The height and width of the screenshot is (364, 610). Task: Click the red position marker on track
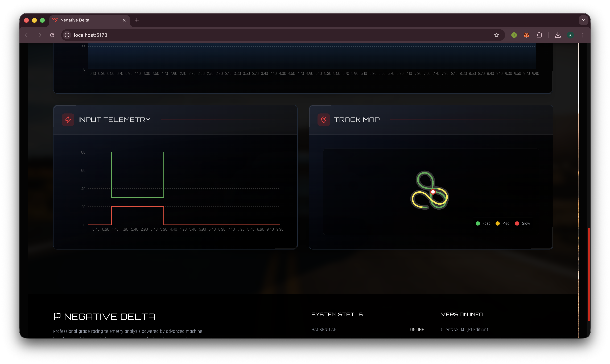click(433, 192)
